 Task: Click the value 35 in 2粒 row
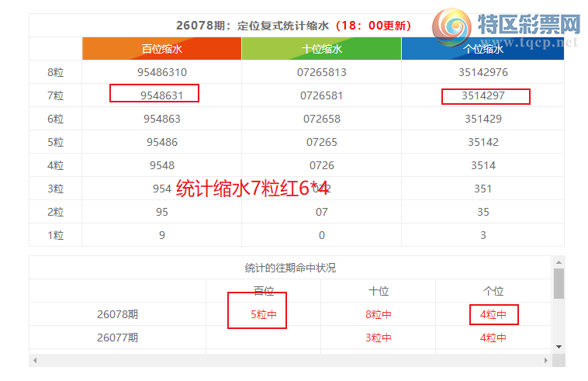(483, 212)
